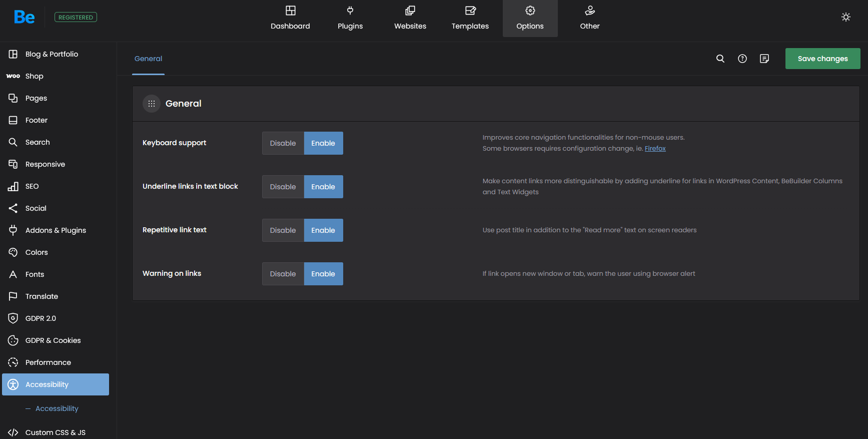868x439 pixels.
Task: Click the General section grid icon
Action: [x=152, y=104]
